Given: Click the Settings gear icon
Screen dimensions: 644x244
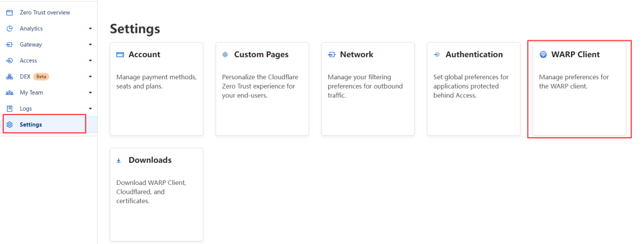Looking at the screenshot, I should pyautogui.click(x=9, y=125).
